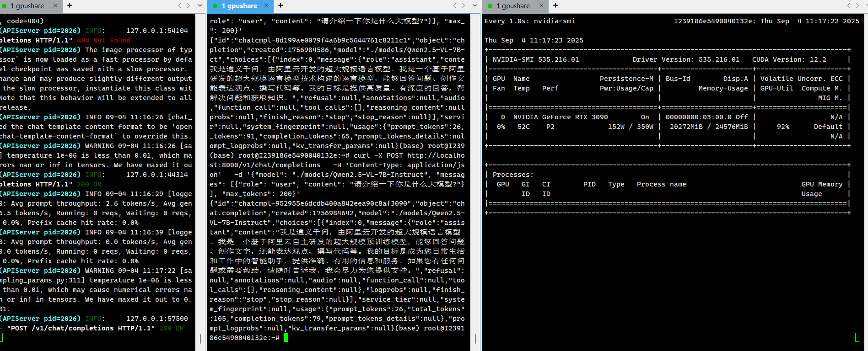Image resolution: width=868 pixels, height=351 pixels.
Task: Click the red "404 Not Found" text
Action: click(103, 40)
